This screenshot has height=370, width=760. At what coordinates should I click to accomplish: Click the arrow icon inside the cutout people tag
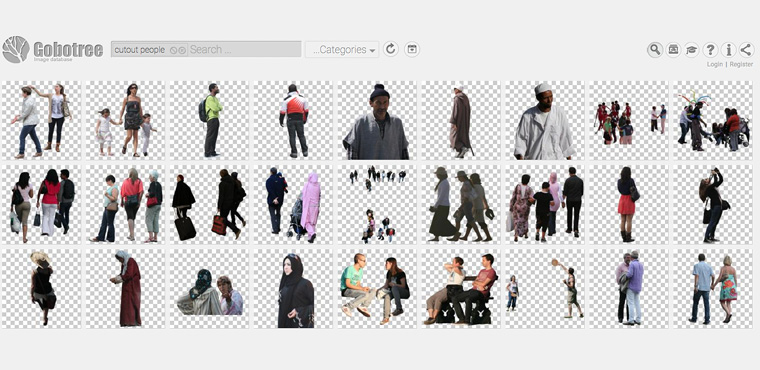pyautogui.click(x=182, y=50)
